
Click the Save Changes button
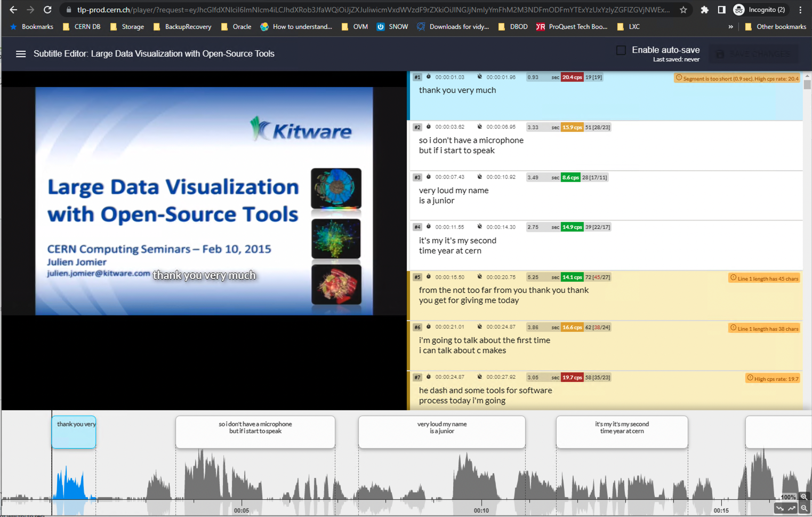754,54
